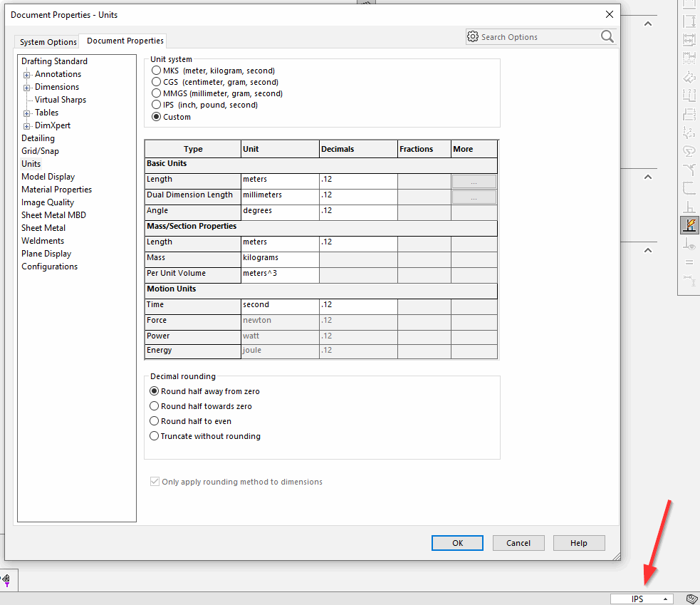The height and width of the screenshot is (605, 700).
Task: Click the tolerance visibility eye icon in right toolbar
Action: point(689,243)
